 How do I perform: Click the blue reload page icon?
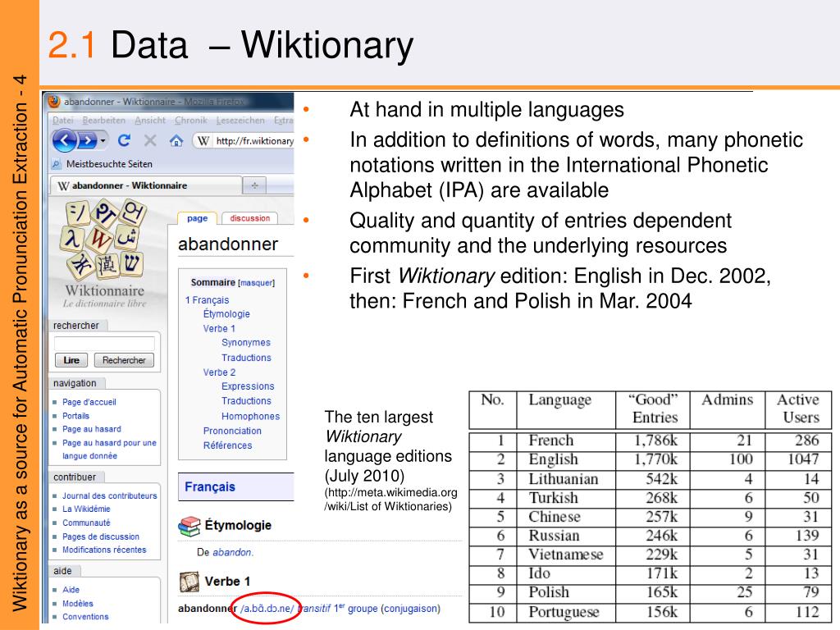point(125,140)
